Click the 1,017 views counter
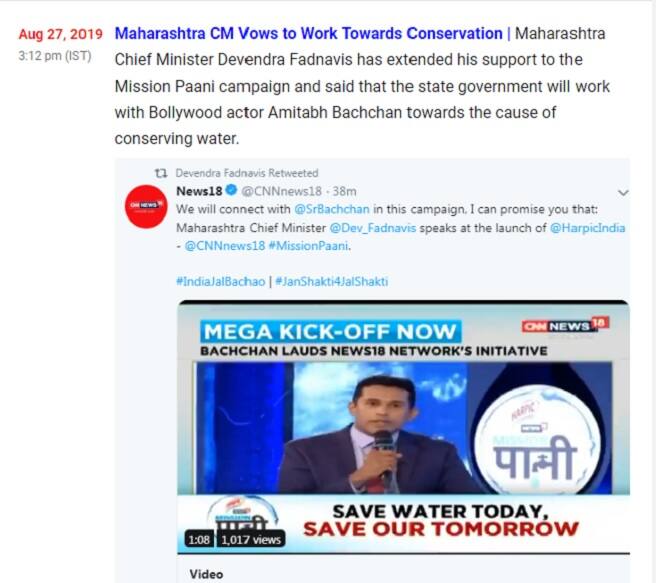Screen dimensions: 656x583 tap(251, 540)
